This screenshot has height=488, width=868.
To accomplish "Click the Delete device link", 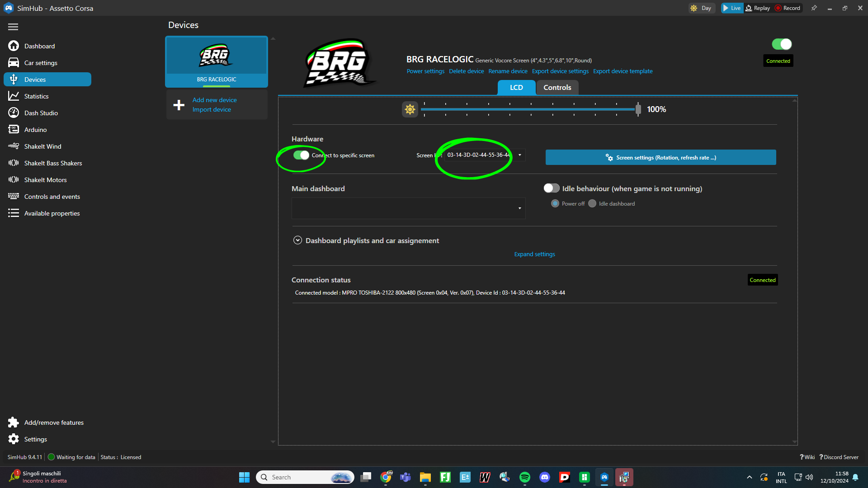I will click(x=466, y=71).
